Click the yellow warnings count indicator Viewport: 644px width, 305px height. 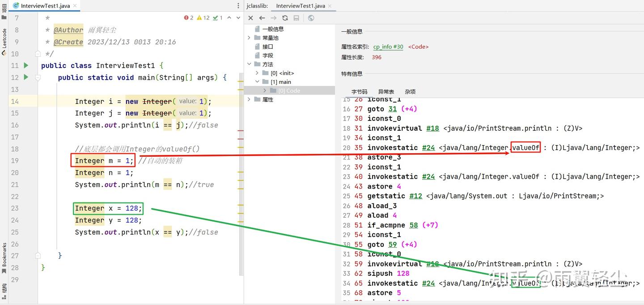point(203,18)
